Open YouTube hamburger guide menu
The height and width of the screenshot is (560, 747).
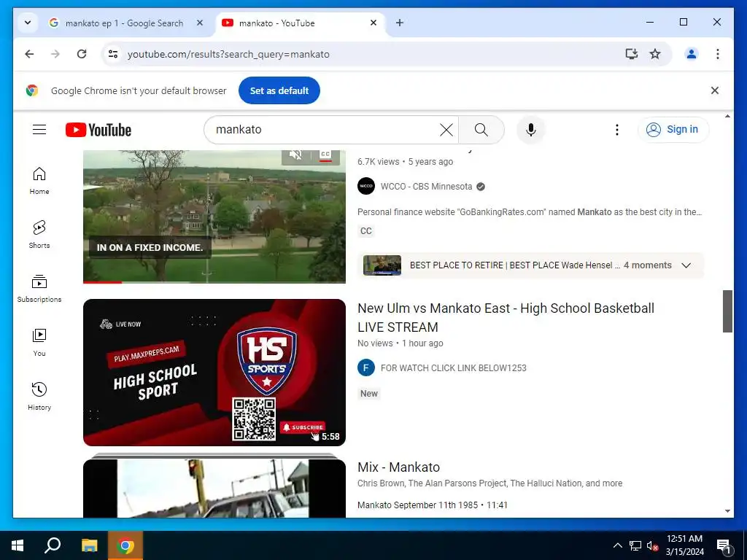point(39,130)
